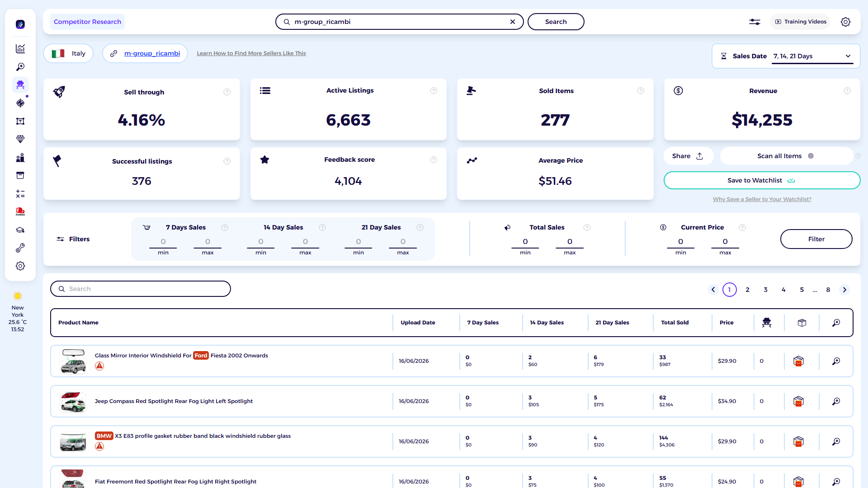Open the red cart sidebar icon
Screen dimensions: 868x488
coord(20,211)
